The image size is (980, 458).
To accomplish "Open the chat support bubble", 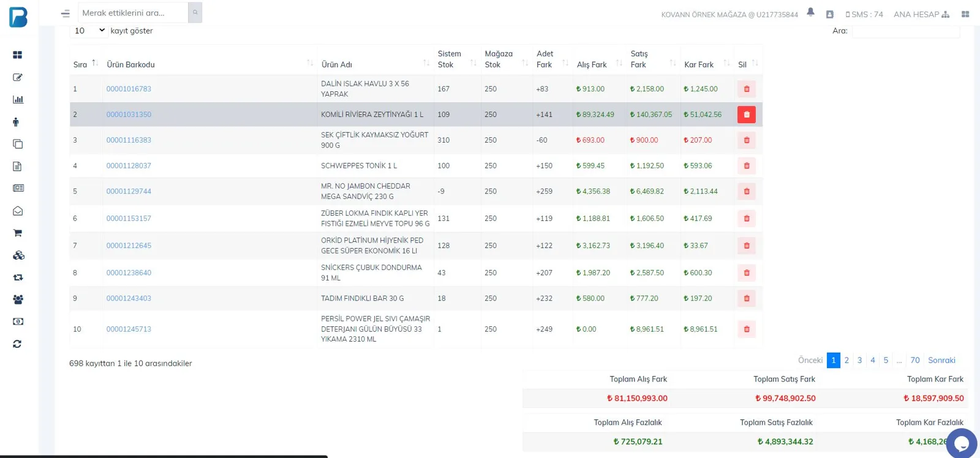I will coord(962,443).
